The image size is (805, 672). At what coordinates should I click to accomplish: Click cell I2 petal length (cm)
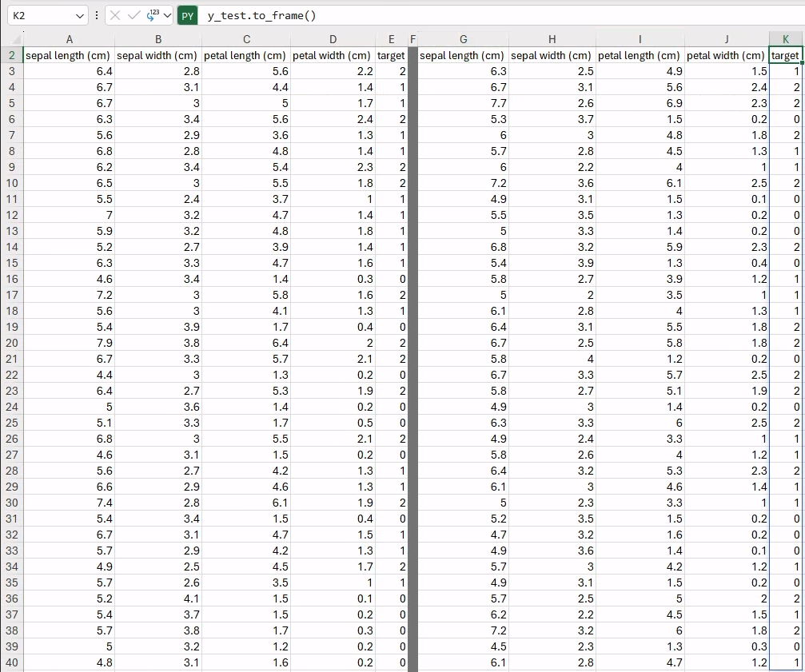click(640, 55)
